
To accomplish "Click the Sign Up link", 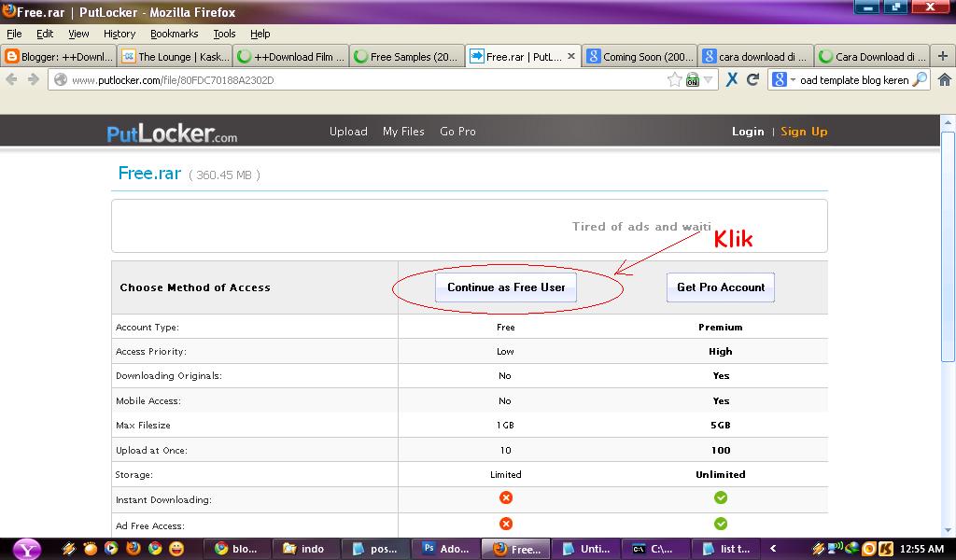I will pos(804,131).
